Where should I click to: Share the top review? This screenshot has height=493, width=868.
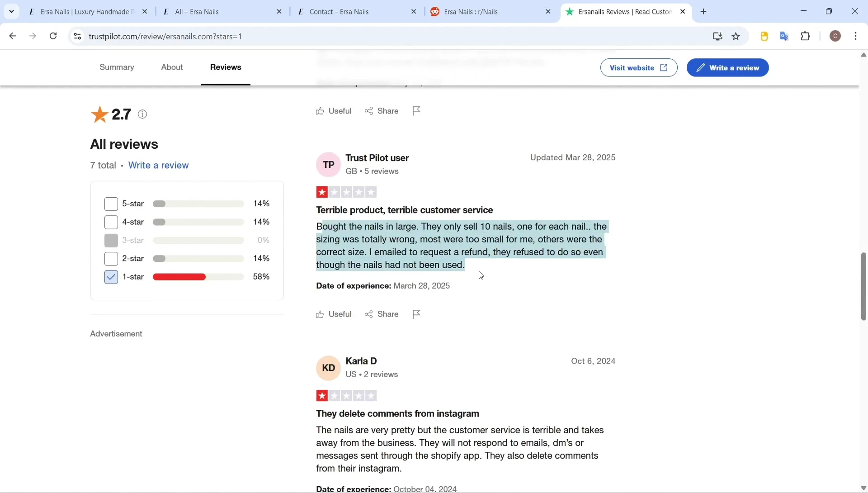[x=382, y=111]
